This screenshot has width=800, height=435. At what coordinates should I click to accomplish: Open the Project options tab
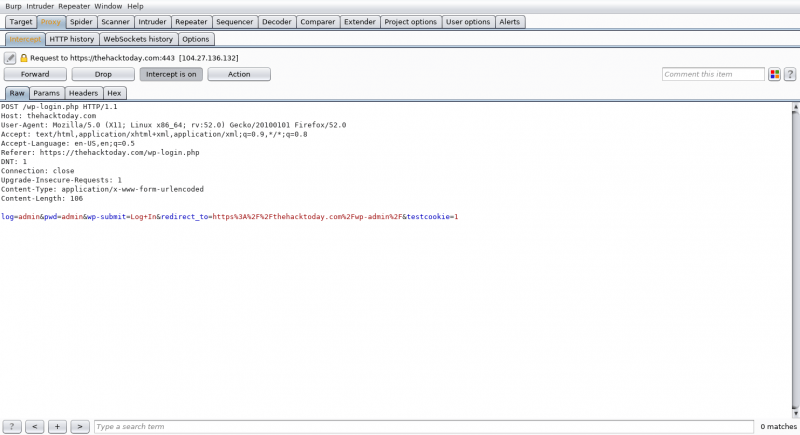point(411,22)
